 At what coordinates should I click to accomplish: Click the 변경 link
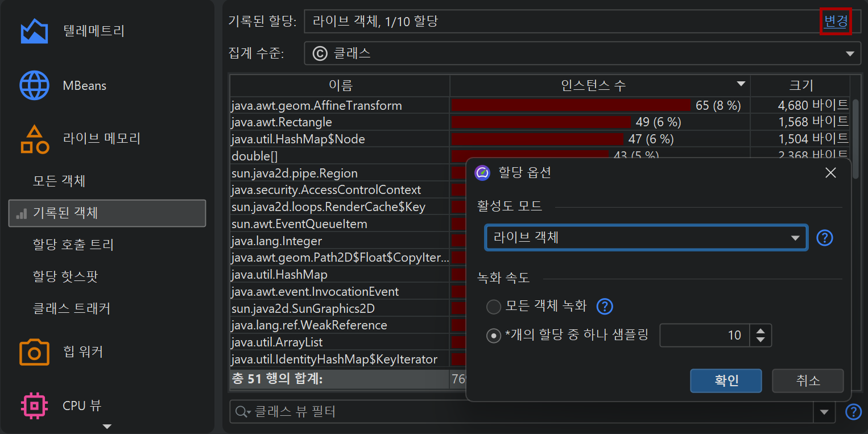click(x=836, y=22)
